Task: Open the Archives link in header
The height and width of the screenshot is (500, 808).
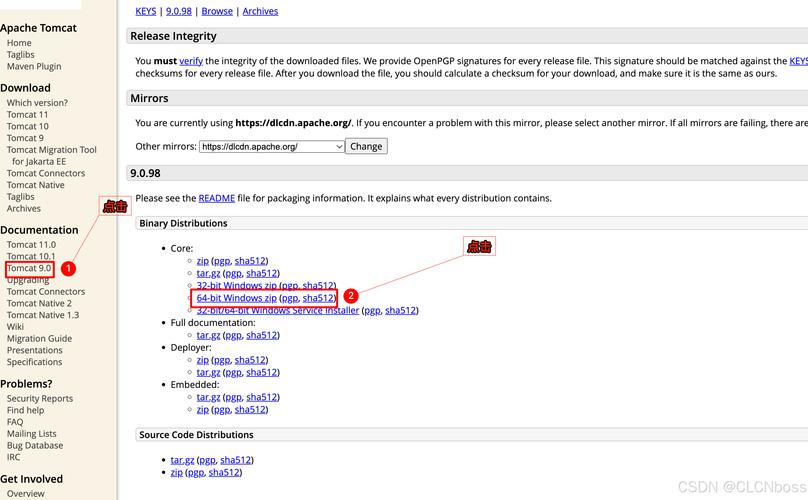Action: point(260,11)
